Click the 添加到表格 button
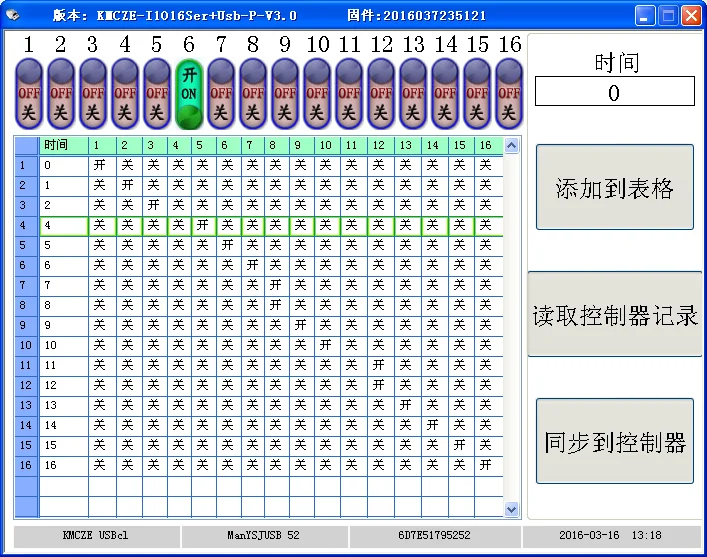This screenshot has height=557, width=707. pos(615,187)
